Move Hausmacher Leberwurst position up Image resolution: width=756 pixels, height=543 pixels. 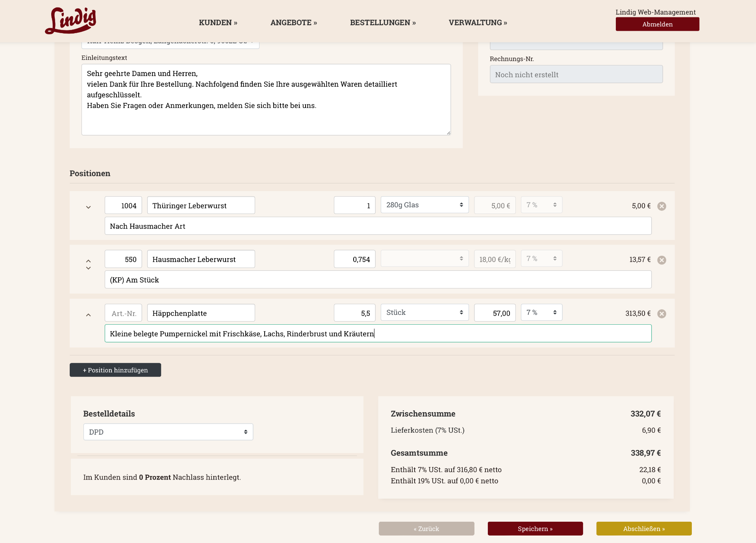[x=88, y=261]
